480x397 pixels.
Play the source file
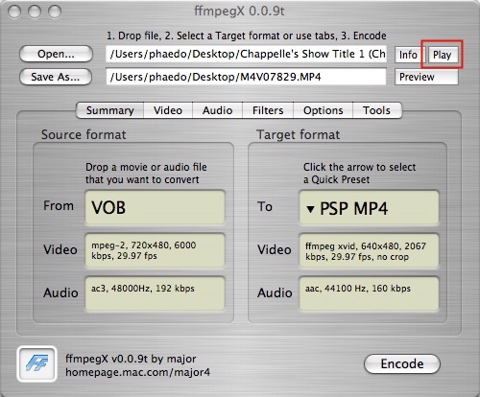coord(442,55)
